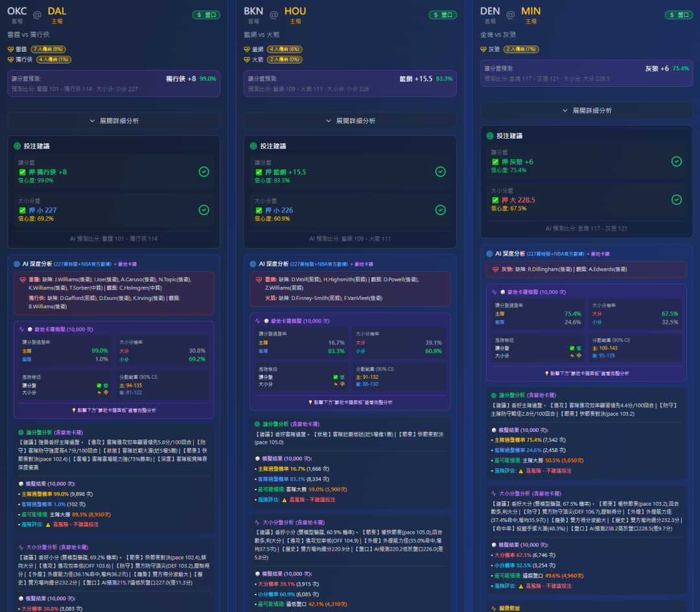Screen dimensions: 700x612
Task: Click the 點擊下方蒙地卡羅面板 hint in OKC card
Action: pos(114,410)
